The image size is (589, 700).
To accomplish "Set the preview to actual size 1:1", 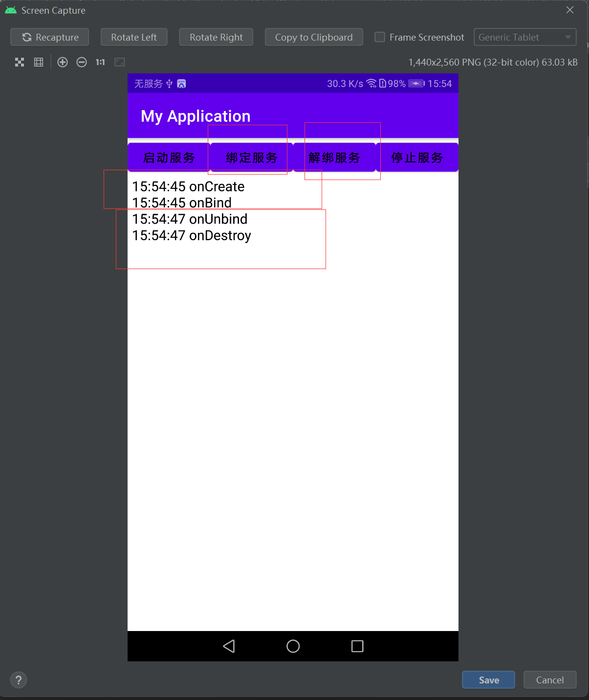I will pos(100,62).
